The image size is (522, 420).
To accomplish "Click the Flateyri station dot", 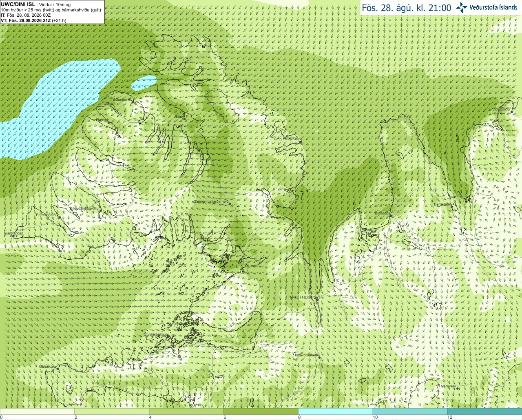I will coord(108,122).
